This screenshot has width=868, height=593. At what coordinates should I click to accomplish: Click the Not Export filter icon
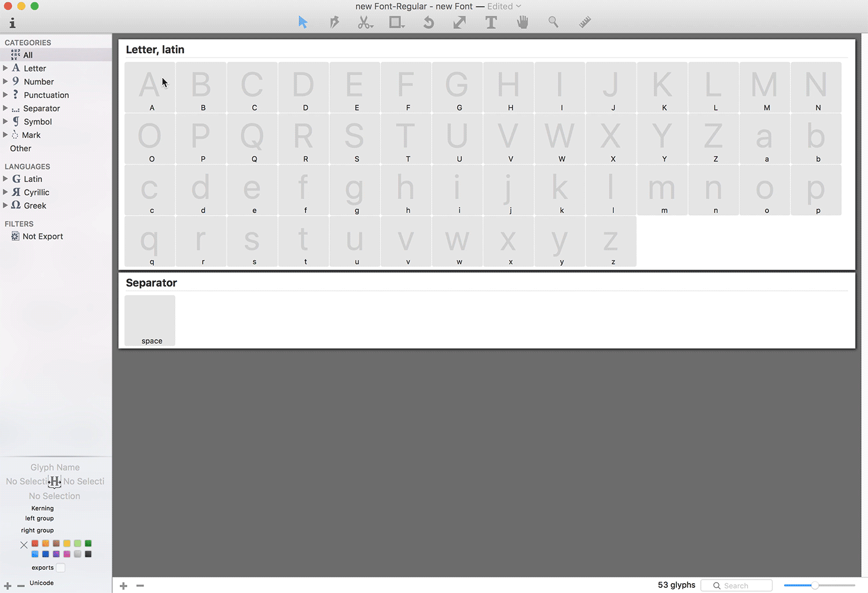16,236
